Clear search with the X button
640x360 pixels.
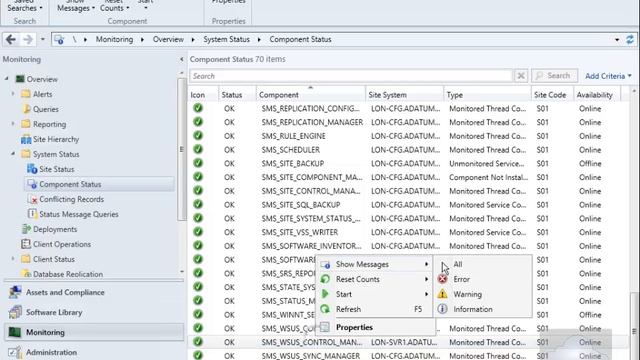[521, 76]
